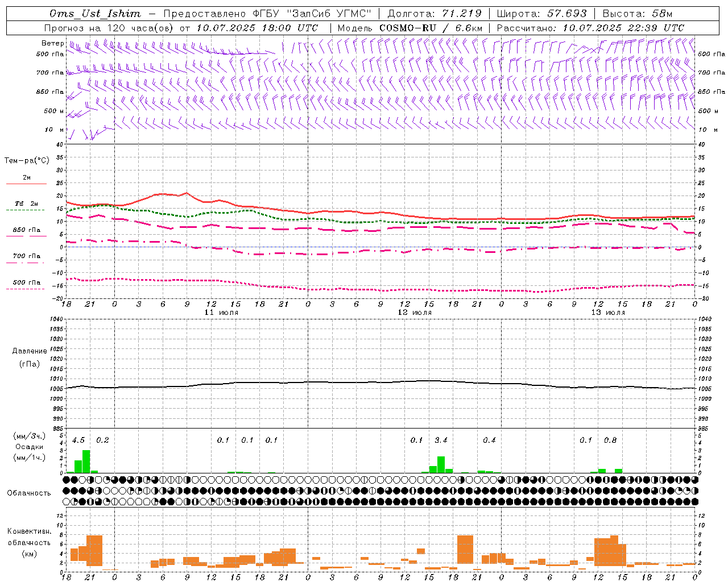
Task: Select the 13 июля date label
Action: click(608, 312)
